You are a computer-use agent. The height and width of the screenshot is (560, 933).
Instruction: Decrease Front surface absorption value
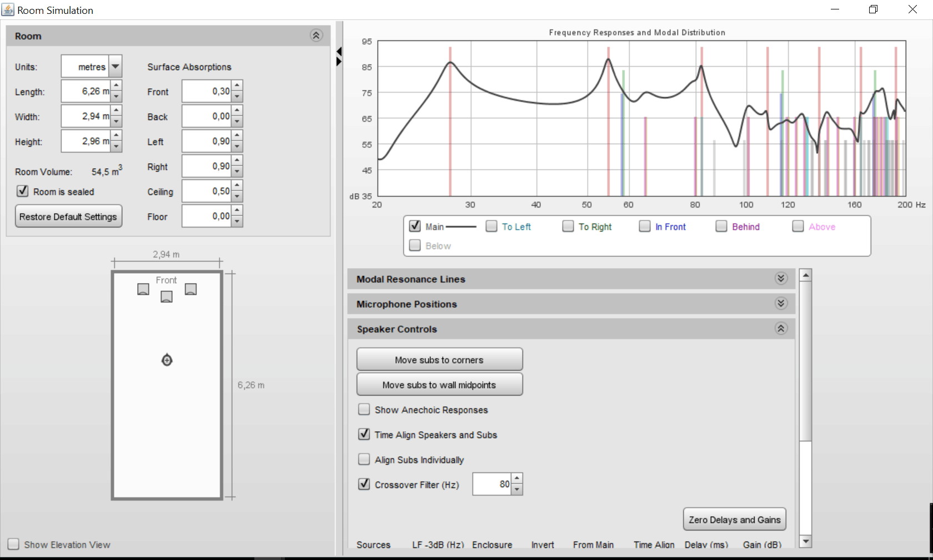click(x=237, y=97)
